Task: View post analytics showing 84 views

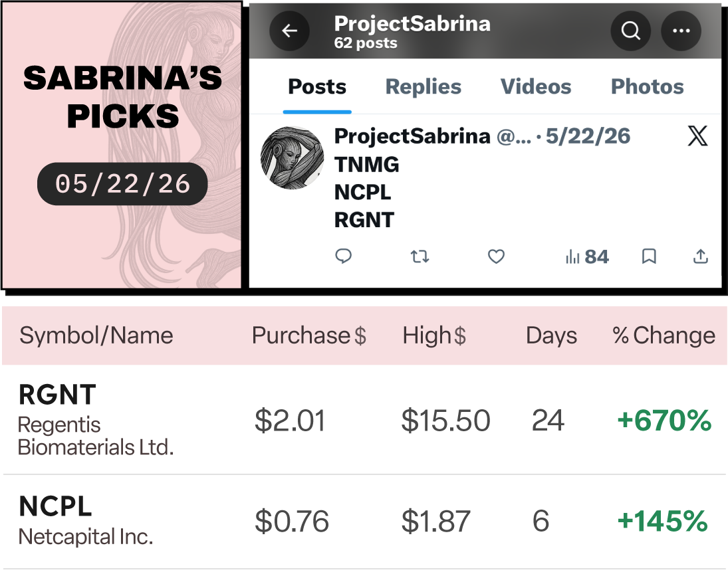Action: point(587,256)
